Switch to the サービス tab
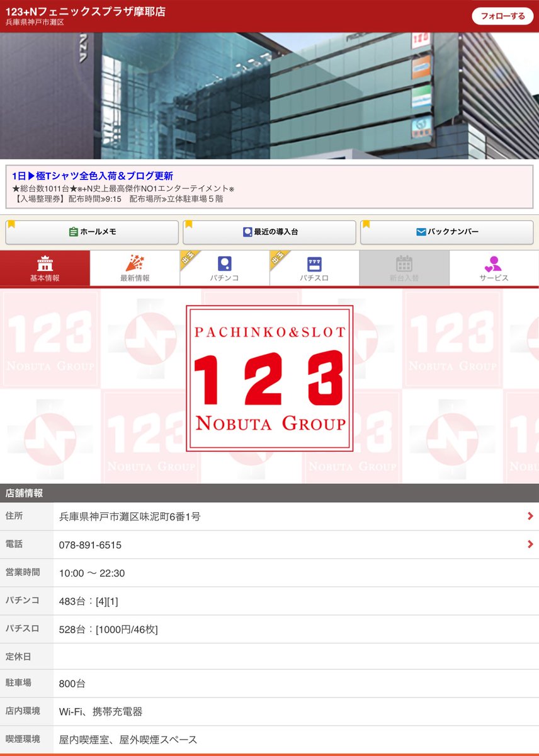The width and height of the screenshot is (539, 756). click(x=494, y=268)
